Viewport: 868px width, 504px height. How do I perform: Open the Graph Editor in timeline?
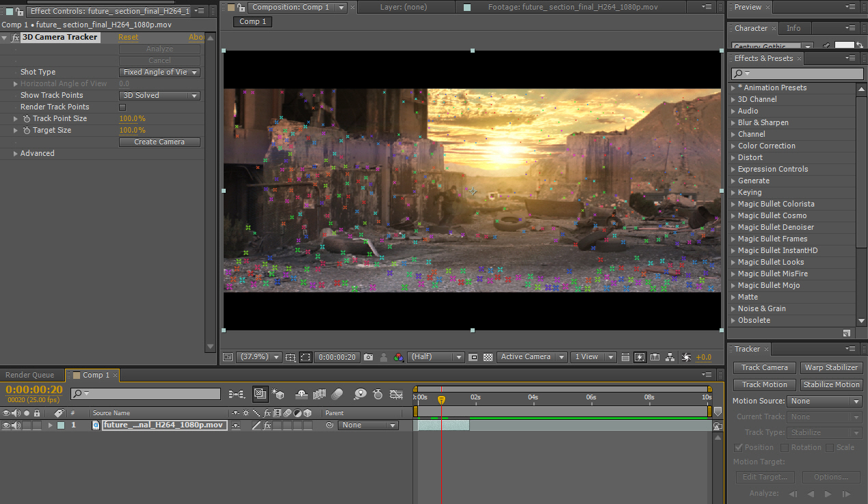tap(396, 394)
